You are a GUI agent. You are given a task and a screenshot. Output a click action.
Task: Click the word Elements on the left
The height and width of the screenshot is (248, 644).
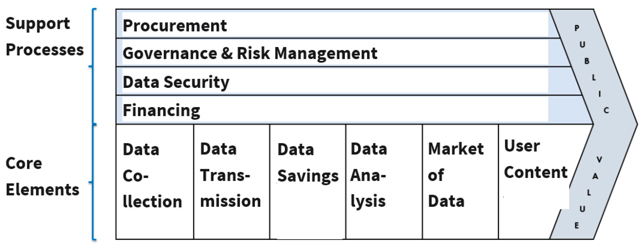pos(42,189)
